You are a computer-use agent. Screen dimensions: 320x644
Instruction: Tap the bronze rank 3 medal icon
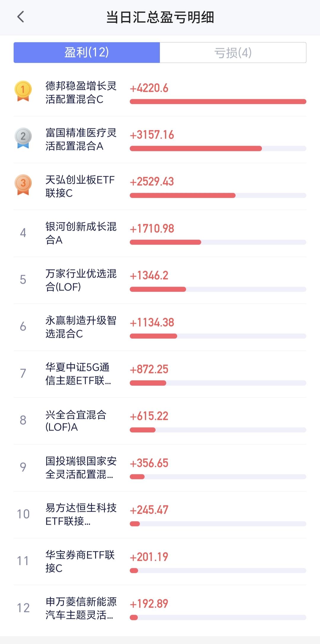point(23,185)
